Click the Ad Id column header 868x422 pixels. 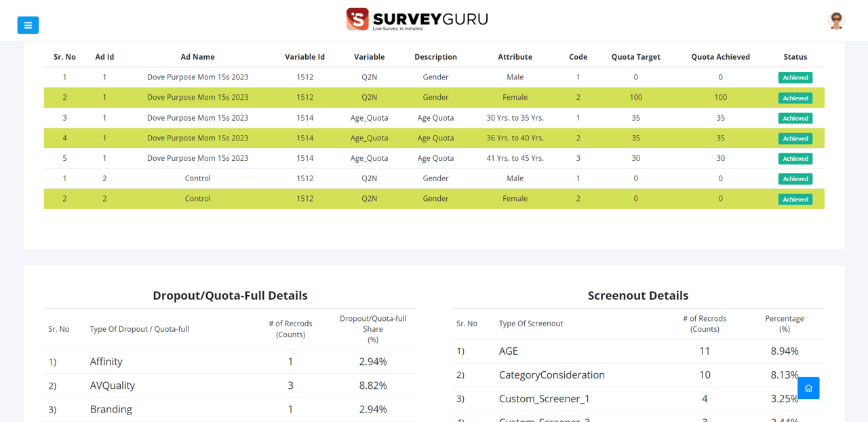click(104, 57)
